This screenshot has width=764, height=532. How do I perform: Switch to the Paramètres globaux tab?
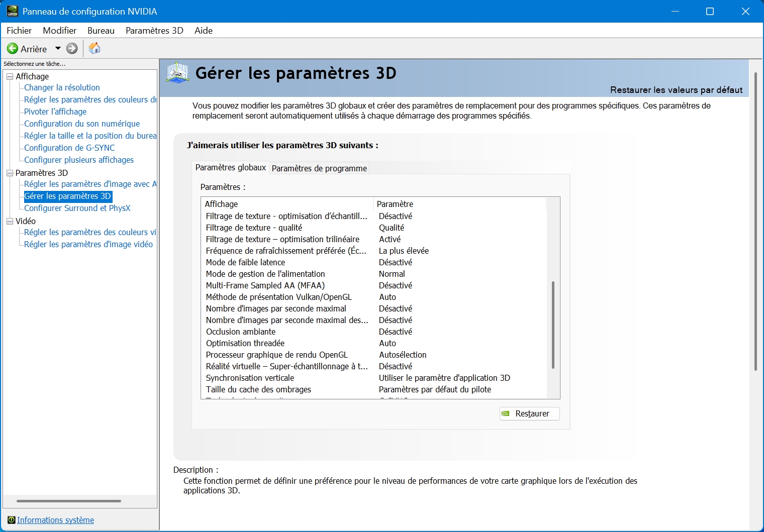[231, 168]
